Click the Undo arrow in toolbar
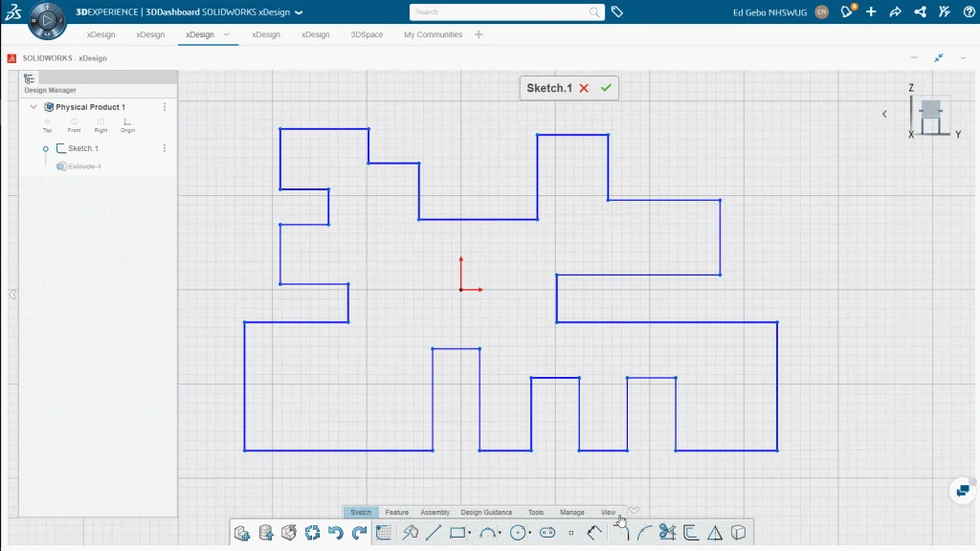 (x=336, y=533)
